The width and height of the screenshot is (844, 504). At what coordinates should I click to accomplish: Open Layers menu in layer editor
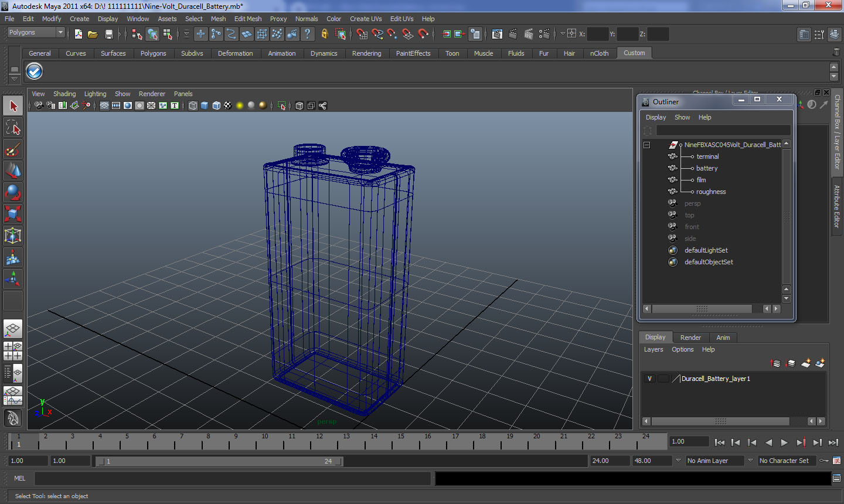pyautogui.click(x=654, y=349)
